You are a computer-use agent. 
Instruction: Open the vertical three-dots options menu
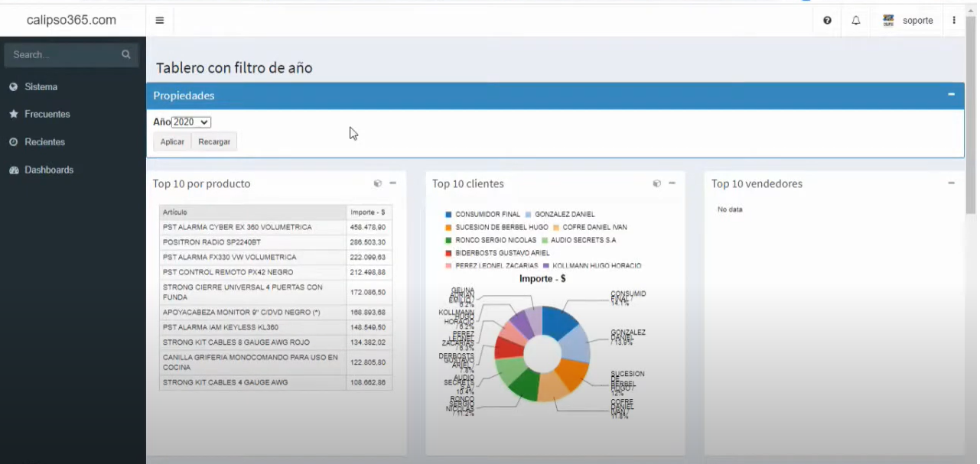click(954, 21)
